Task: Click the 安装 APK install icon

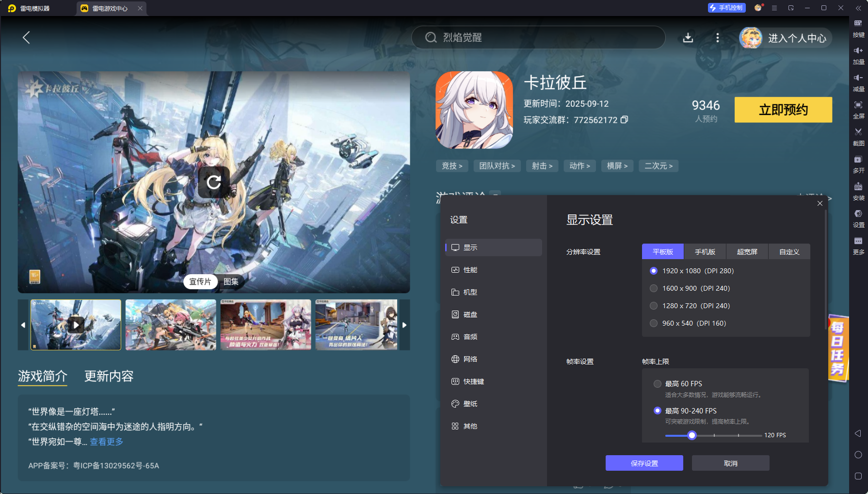Action: (858, 192)
